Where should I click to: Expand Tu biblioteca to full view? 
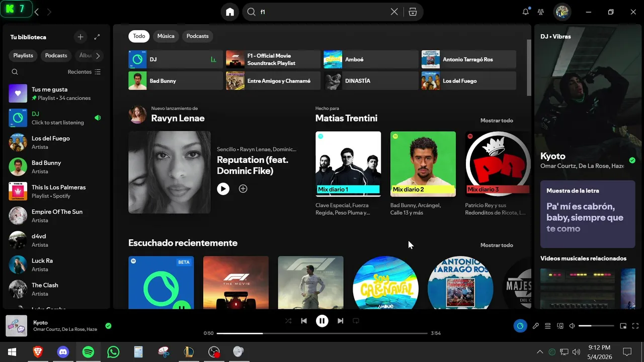97,37
